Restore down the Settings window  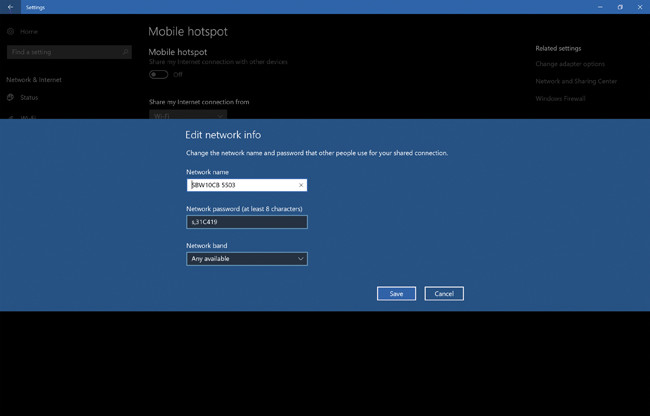point(619,7)
